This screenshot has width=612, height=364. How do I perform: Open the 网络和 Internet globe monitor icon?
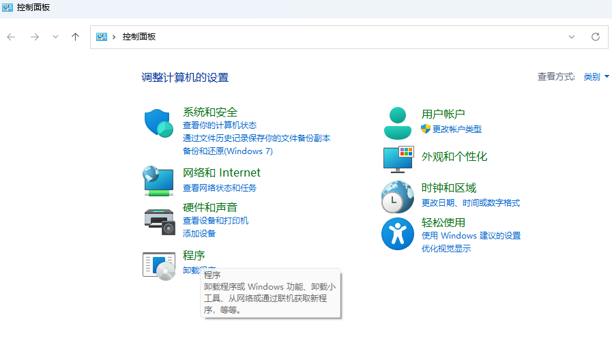click(158, 181)
